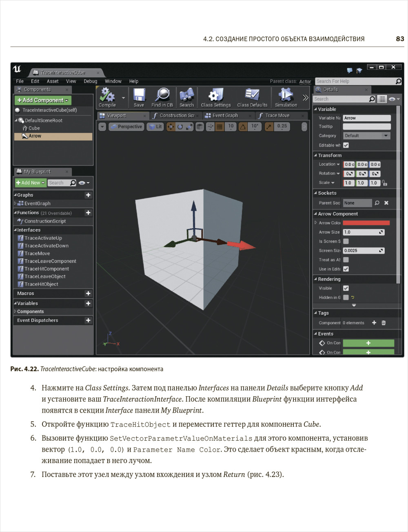
Task: Open the Add New dropdown
Action: click(31, 183)
